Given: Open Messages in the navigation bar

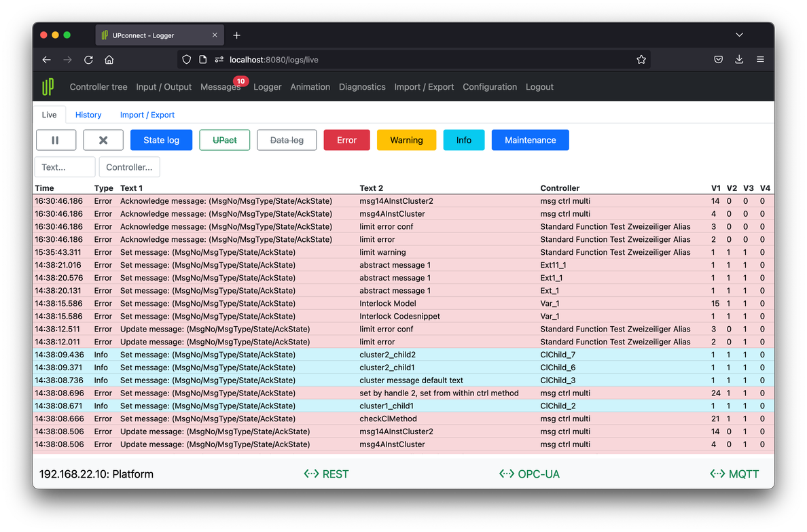Looking at the screenshot, I should pyautogui.click(x=220, y=87).
